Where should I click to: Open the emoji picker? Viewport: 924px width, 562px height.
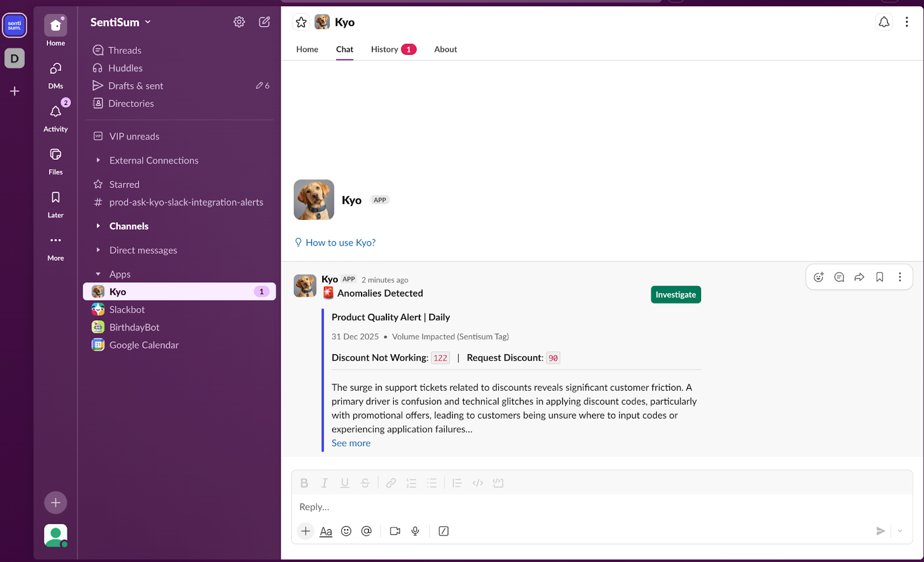(346, 531)
